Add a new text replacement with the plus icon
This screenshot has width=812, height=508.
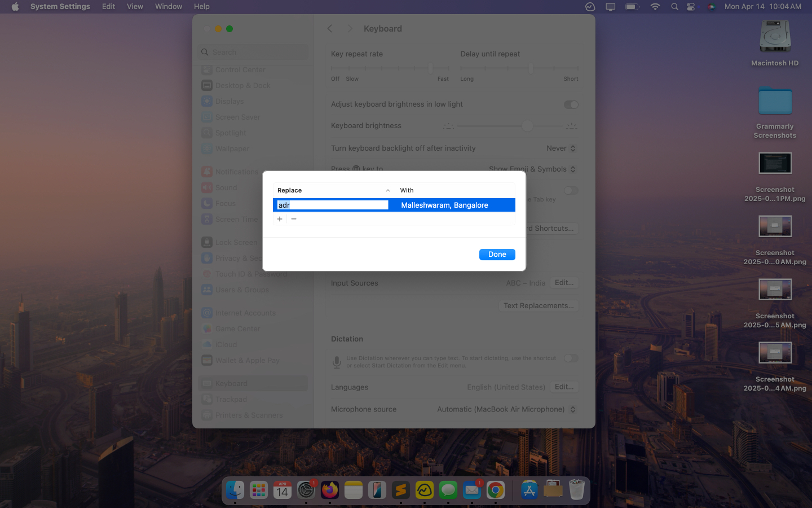pos(280,219)
